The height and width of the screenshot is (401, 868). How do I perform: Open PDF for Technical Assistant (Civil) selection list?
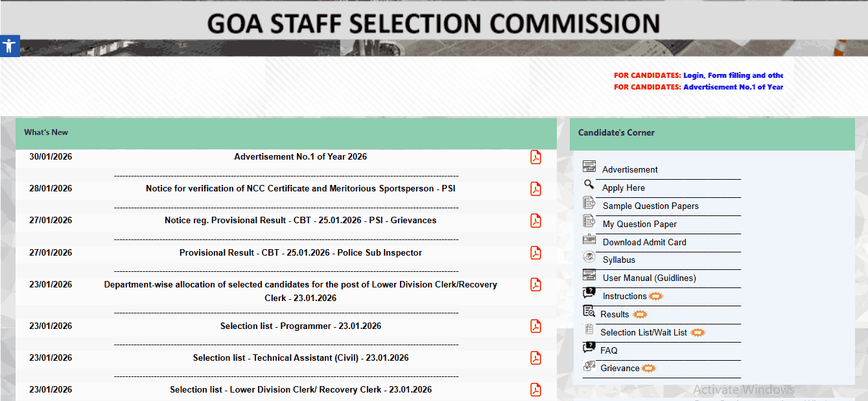point(535,358)
